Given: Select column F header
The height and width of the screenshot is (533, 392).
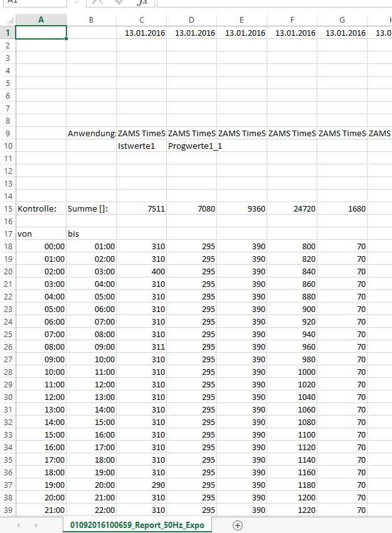Looking at the screenshot, I should pos(292,20).
